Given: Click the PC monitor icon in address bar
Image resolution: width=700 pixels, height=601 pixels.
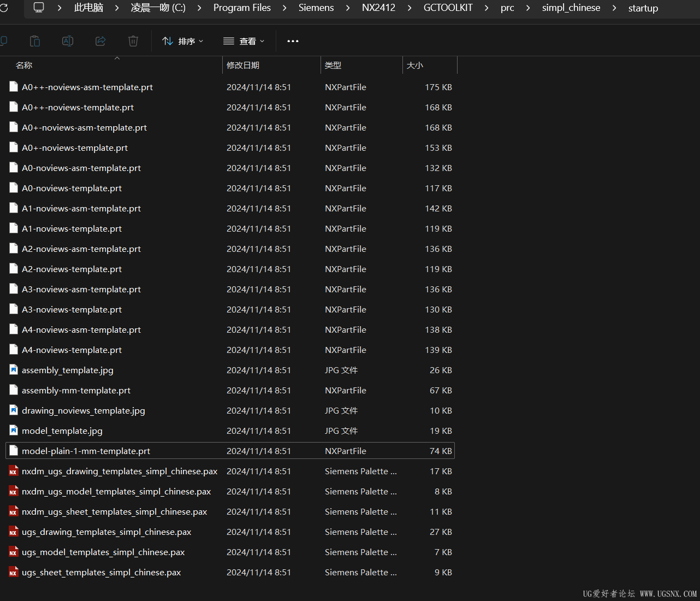Looking at the screenshot, I should 39,8.
